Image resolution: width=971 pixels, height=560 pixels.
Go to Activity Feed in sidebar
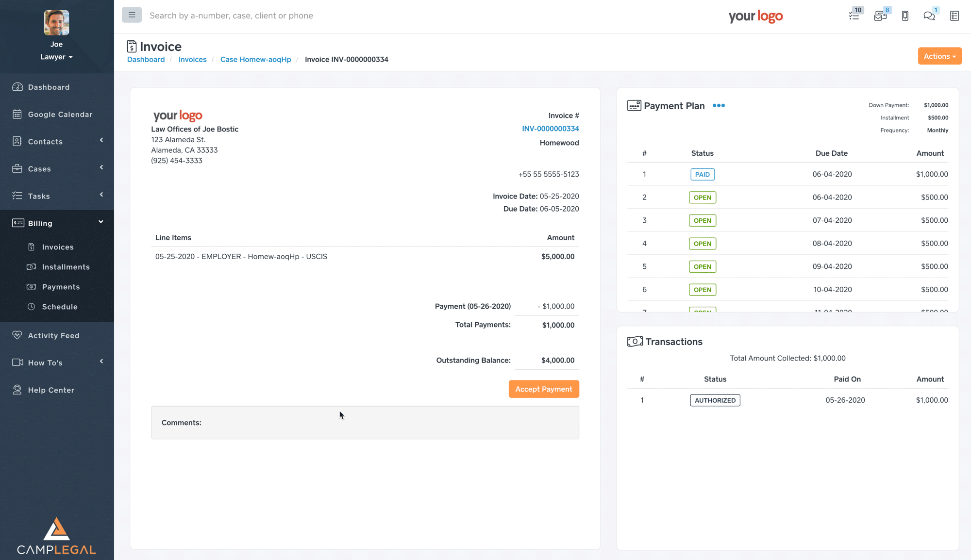tap(53, 335)
